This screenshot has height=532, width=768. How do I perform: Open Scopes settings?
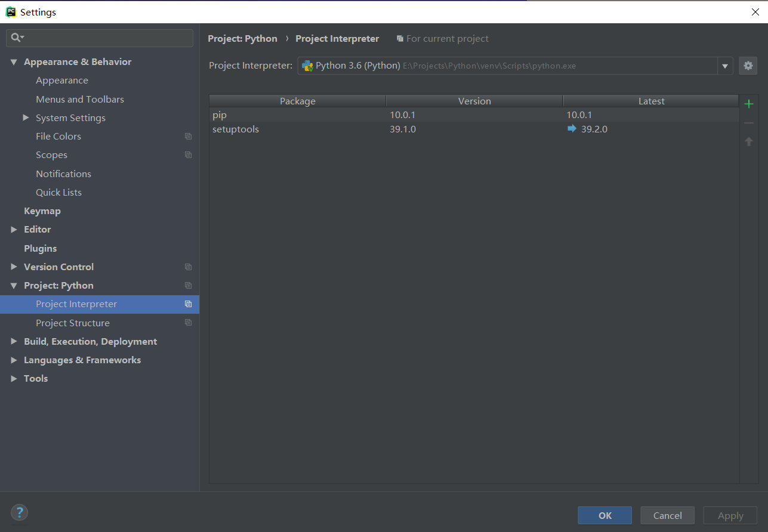[51, 155]
